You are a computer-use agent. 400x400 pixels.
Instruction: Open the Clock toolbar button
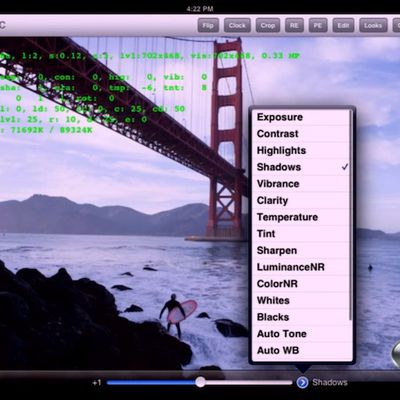237,25
